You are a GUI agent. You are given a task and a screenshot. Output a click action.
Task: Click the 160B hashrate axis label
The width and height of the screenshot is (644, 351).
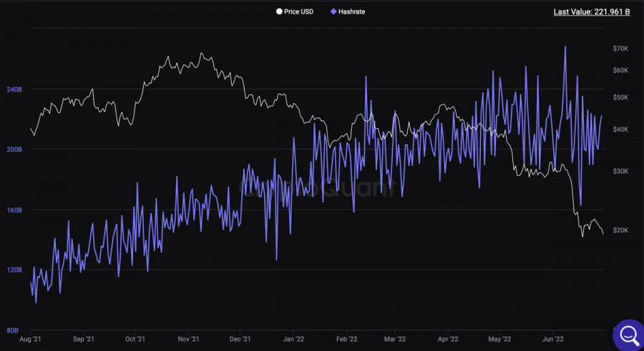click(14, 210)
